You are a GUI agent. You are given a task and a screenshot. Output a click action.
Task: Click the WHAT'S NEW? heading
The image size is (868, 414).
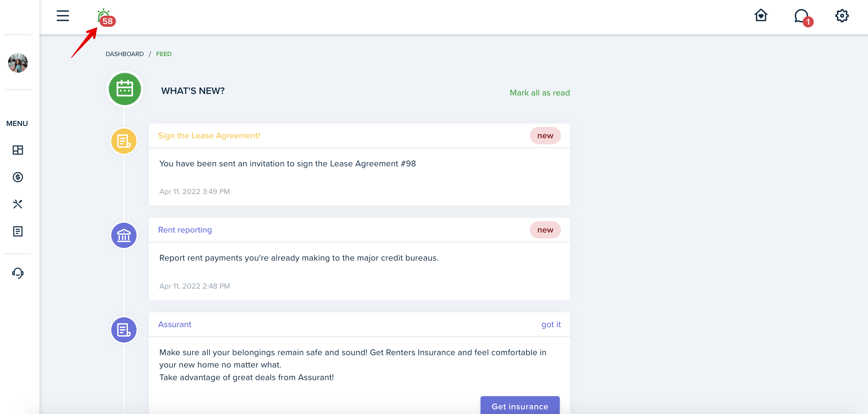[193, 91]
